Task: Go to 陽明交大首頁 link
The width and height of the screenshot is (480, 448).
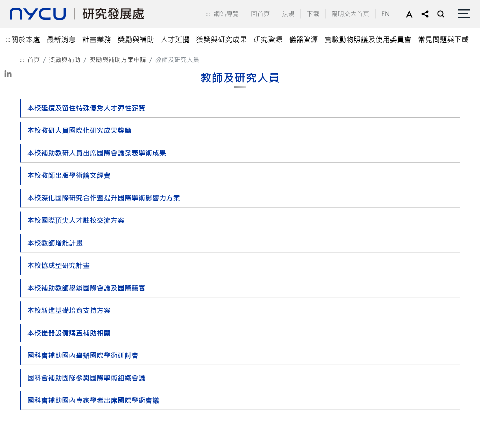Action: click(x=350, y=14)
